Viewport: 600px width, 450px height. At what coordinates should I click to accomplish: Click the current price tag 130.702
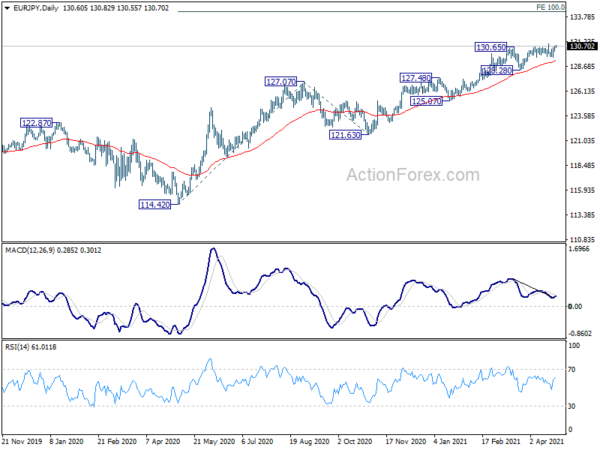coord(582,46)
